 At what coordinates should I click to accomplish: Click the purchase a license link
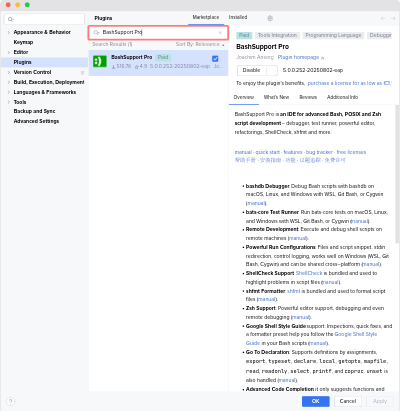[x=349, y=83]
